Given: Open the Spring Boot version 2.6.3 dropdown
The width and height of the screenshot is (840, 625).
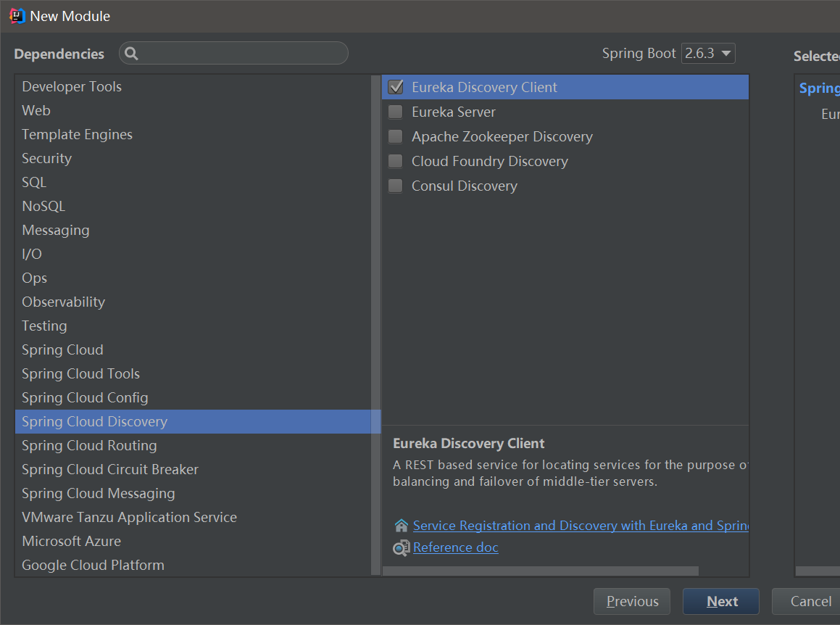Looking at the screenshot, I should pyautogui.click(x=707, y=53).
